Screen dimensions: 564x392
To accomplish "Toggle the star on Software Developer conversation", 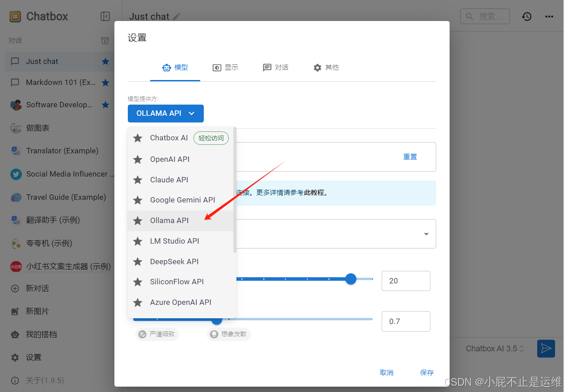I will pos(105,105).
